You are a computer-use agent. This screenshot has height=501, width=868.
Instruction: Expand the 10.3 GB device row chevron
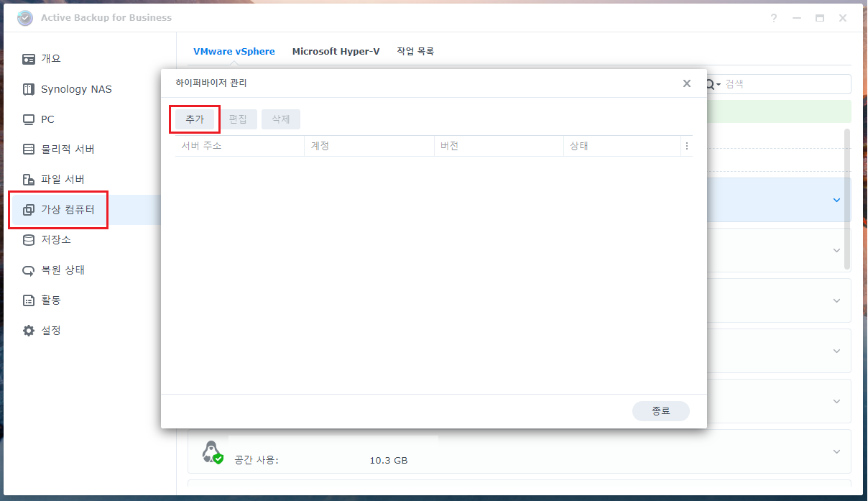(836, 451)
